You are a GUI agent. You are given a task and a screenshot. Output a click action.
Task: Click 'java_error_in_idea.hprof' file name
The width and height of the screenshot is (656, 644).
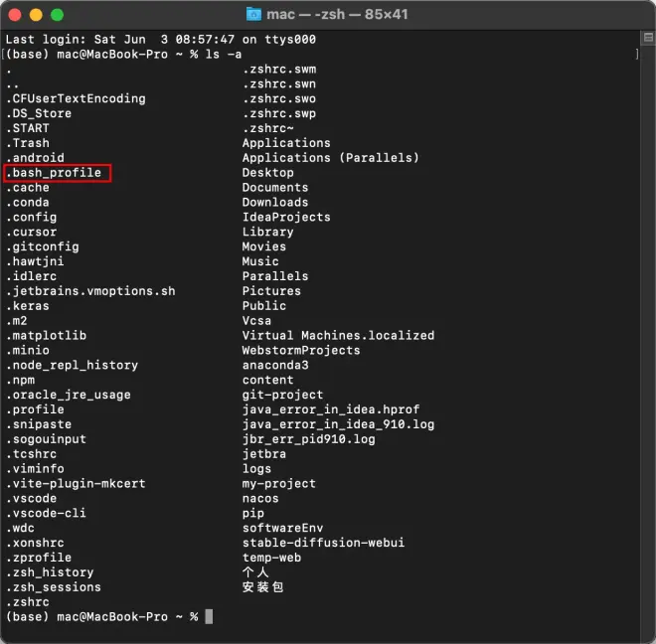[331, 409]
